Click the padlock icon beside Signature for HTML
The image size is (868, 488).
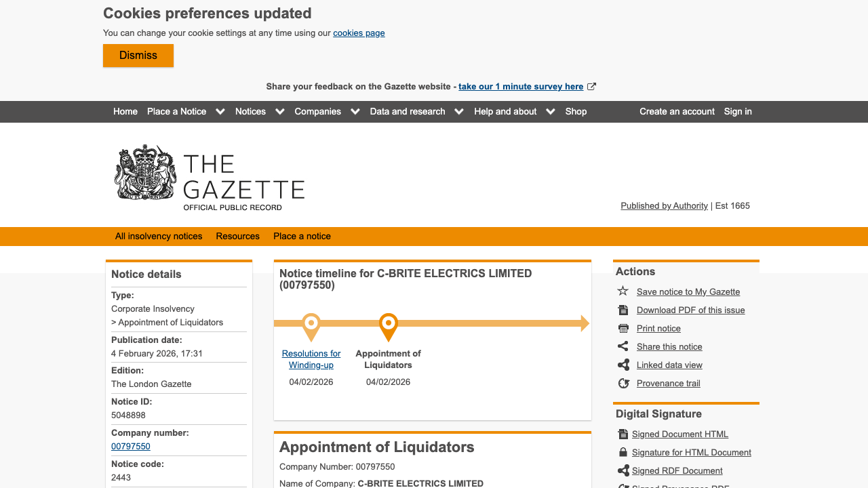coord(623,452)
